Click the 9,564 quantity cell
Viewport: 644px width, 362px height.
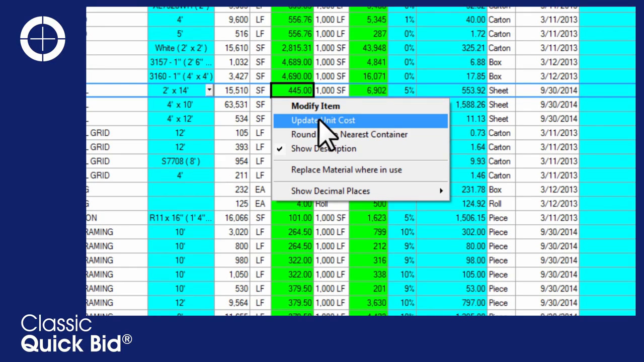click(x=232, y=303)
